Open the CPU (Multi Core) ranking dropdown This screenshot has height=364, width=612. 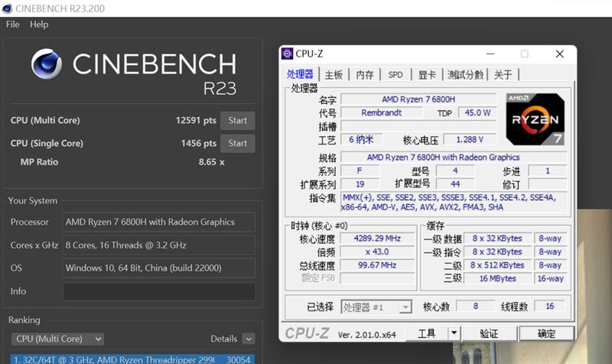[x=57, y=339]
